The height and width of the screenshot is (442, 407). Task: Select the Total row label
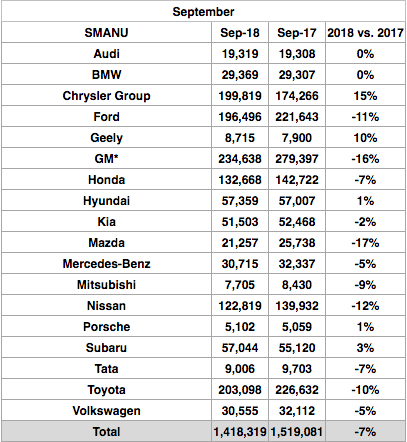pos(106,432)
